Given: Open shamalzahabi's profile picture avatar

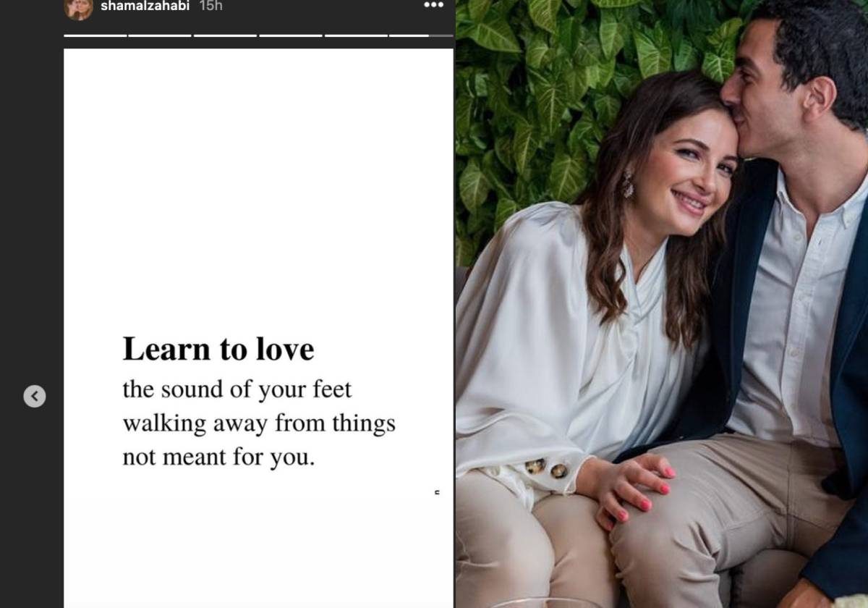Looking at the screenshot, I should [x=78, y=7].
